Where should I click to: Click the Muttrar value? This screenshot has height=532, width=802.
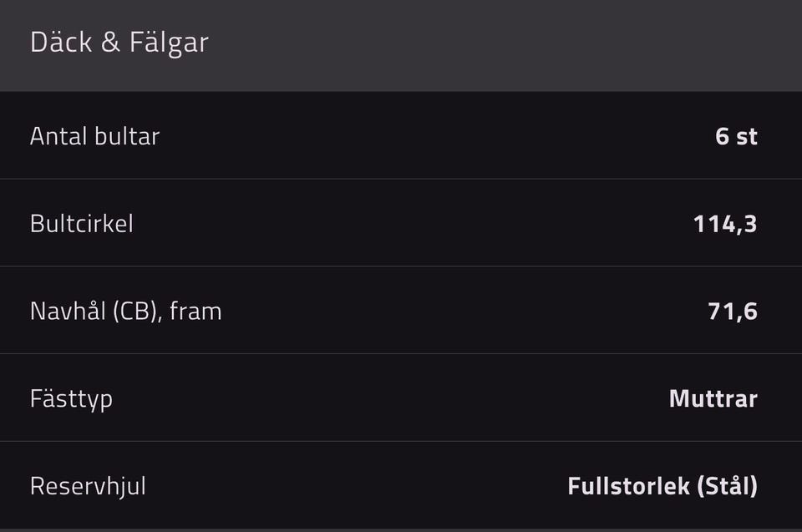pos(713,398)
